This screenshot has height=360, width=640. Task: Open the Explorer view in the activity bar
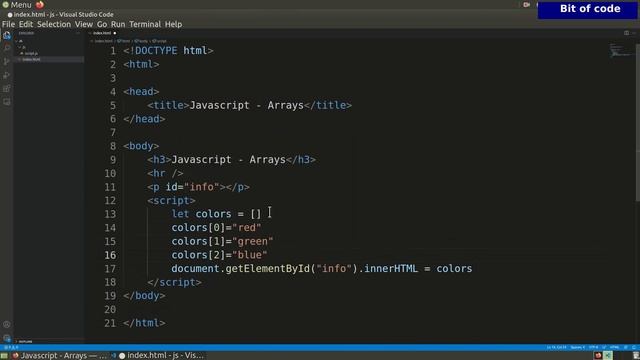click(7, 36)
